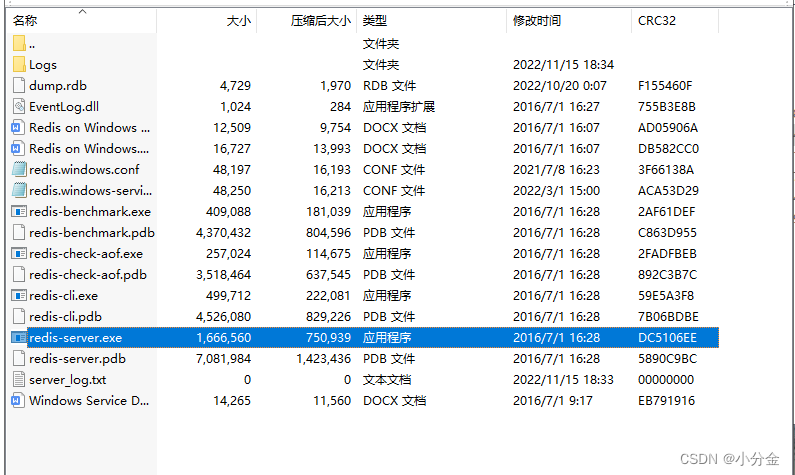Click the compressed size 1,423,436
Screen dimensions: 795x475
(x=323, y=359)
